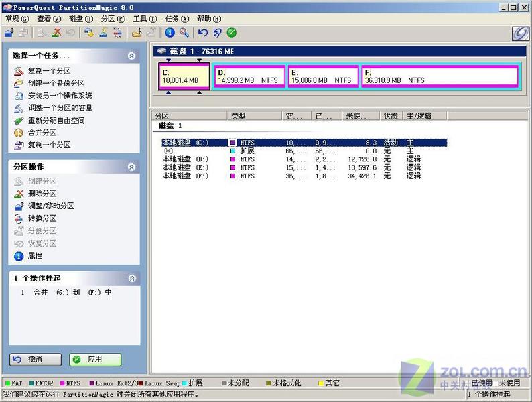Open the 帮助(H) menu
This screenshot has width=532, height=402.
click(209, 19)
